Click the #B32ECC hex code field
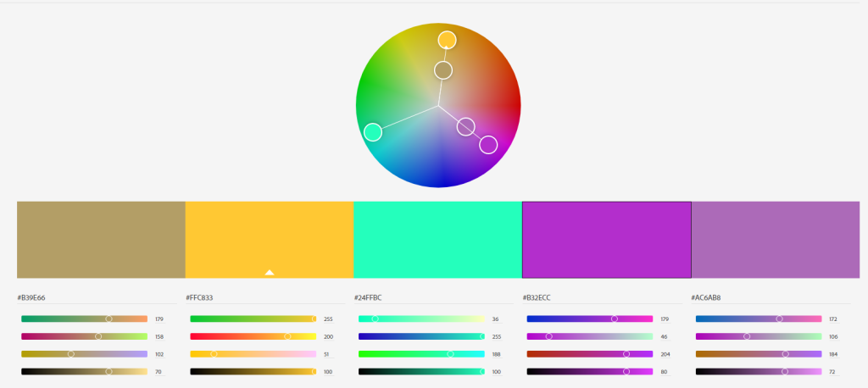Viewport: 868px width, 388px height. click(537, 298)
